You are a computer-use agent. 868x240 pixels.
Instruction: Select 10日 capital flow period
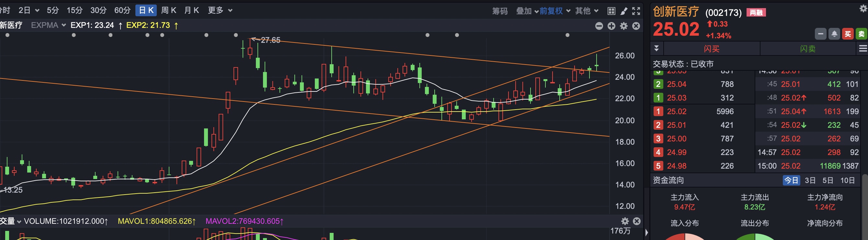point(848,180)
